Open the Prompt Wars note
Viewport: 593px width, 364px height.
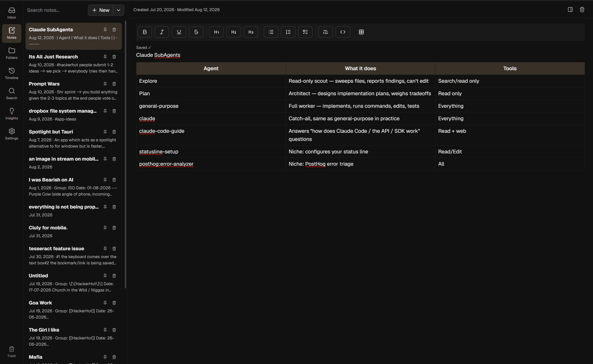(x=74, y=91)
